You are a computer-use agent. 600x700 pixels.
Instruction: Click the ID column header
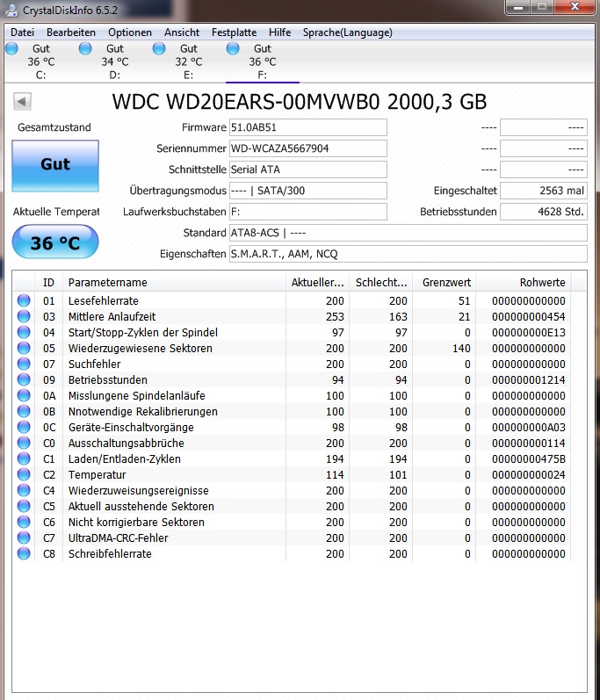click(x=48, y=283)
